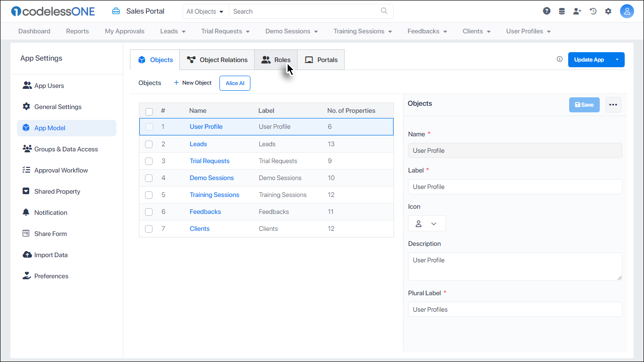Image resolution: width=644 pixels, height=362 pixels.
Task: Select the Clients row checkbox
Action: tap(149, 229)
